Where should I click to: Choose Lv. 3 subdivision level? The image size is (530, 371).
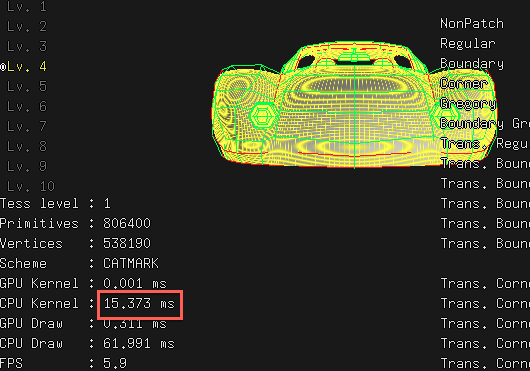tap(26, 46)
